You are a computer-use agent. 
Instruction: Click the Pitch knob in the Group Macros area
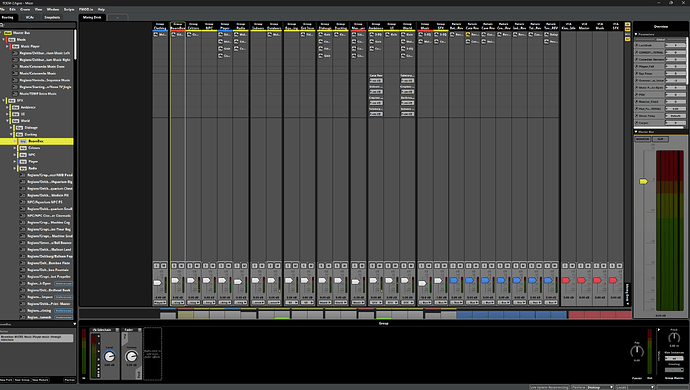674,338
